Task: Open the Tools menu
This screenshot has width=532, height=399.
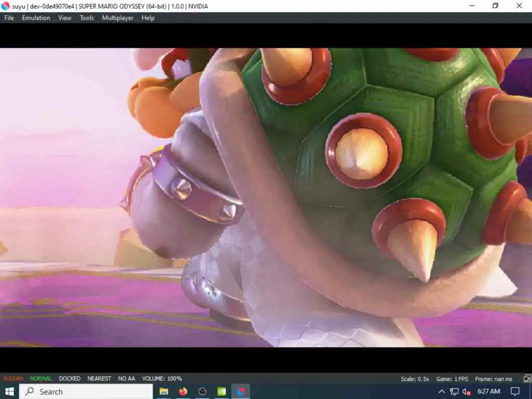Action: coord(87,18)
